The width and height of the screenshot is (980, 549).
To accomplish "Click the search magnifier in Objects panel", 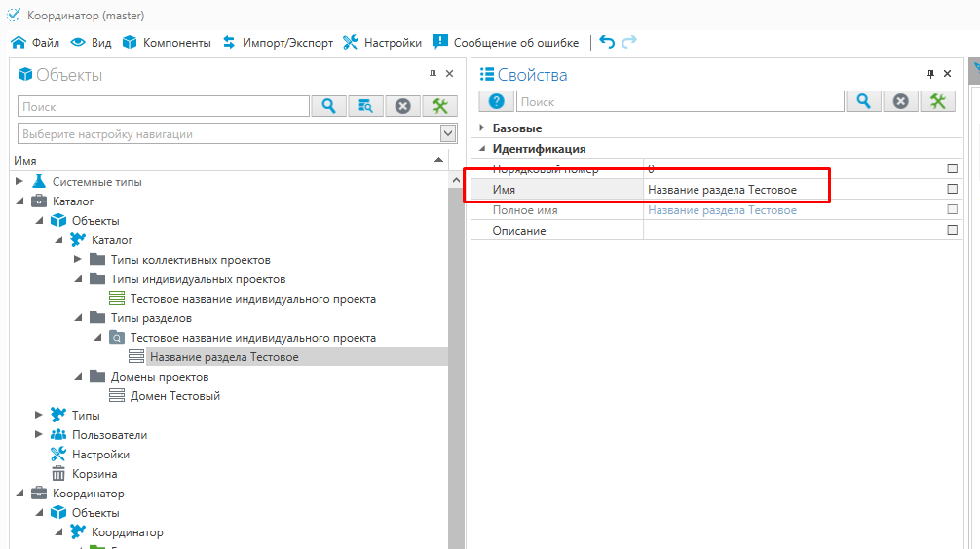I will [329, 106].
